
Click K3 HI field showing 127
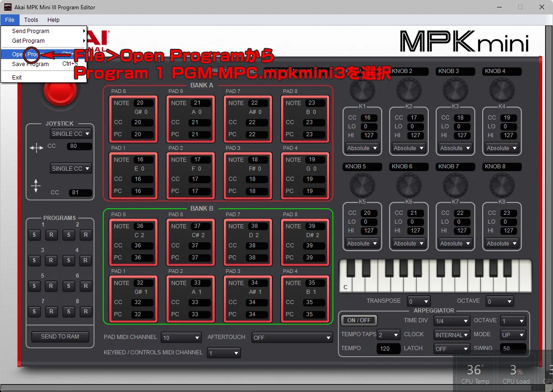point(462,135)
